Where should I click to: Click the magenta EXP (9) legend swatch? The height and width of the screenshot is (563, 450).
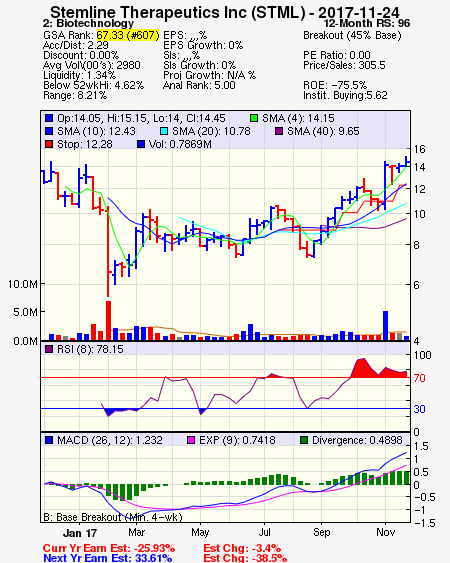pyautogui.click(x=191, y=440)
